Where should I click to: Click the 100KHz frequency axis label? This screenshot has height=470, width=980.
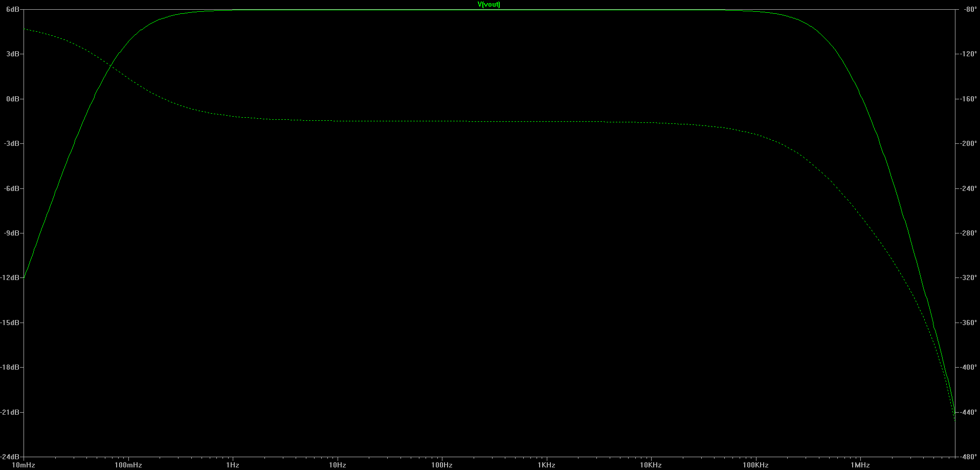point(755,465)
